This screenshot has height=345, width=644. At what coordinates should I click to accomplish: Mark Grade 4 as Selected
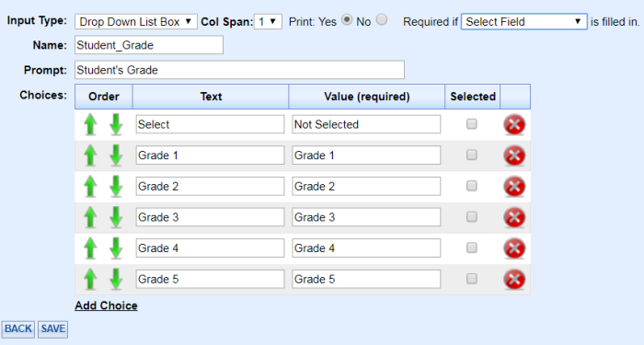coord(471,247)
